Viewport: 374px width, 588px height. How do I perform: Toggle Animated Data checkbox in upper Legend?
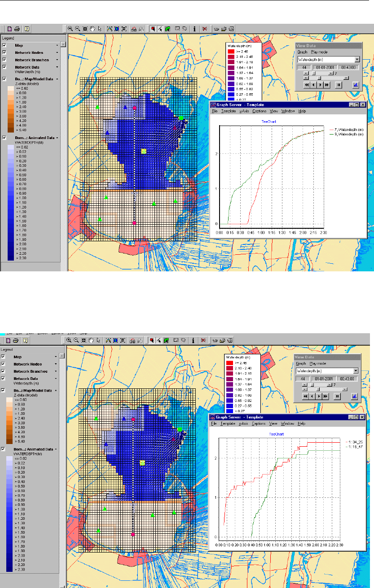coord(4,138)
